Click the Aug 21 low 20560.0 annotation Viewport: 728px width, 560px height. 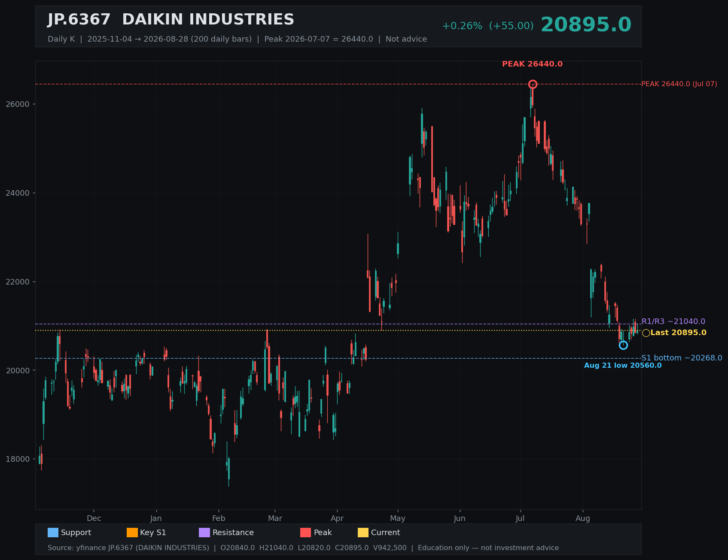point(623,366)
